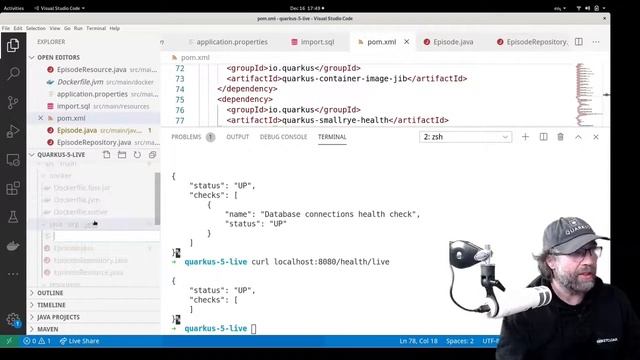
Task: Open the Help menu
Action: [x=115, y=28]
